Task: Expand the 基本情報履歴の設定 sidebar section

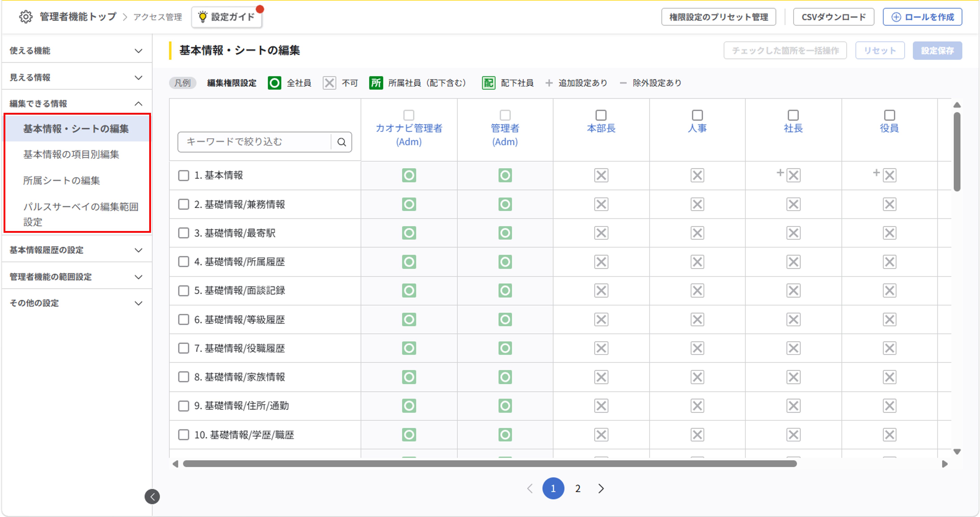Action: 77,250
